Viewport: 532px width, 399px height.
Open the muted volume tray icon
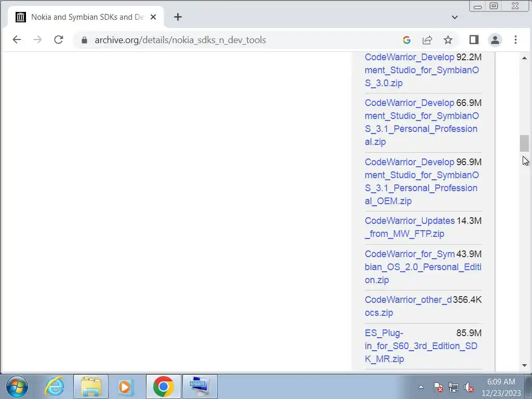(x=469, y=387)
